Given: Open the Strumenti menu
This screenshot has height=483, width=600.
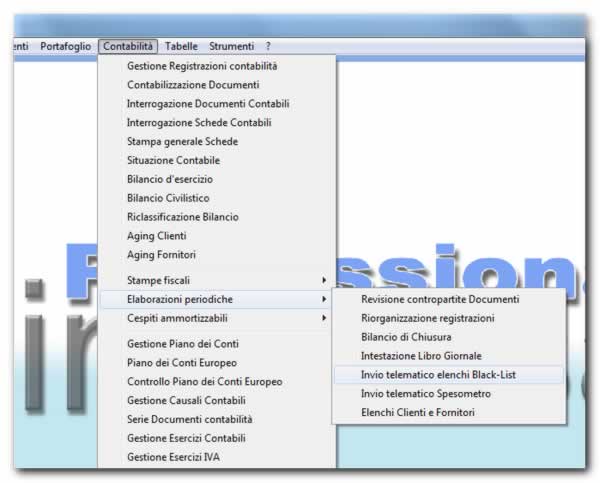Looking at the screenshot, I should click(231, 46).
